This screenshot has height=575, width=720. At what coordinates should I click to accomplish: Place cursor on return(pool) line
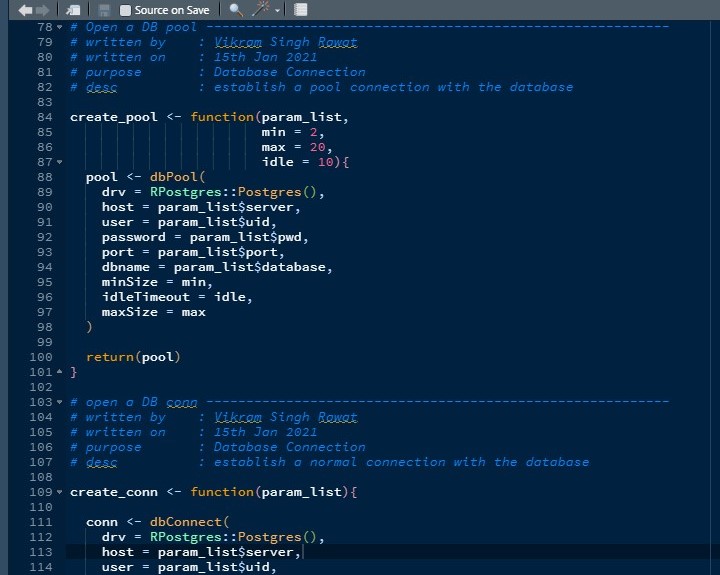133,357
